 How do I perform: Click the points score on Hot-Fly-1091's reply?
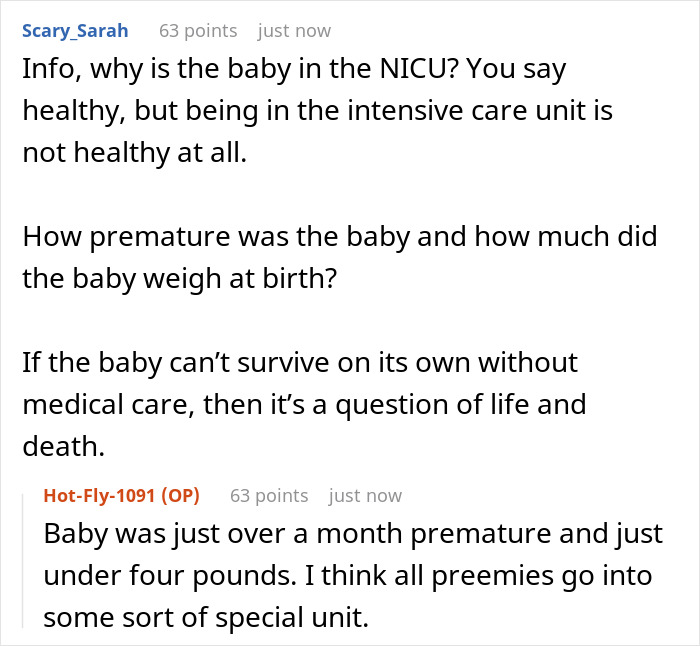click(x=269, y=496)
